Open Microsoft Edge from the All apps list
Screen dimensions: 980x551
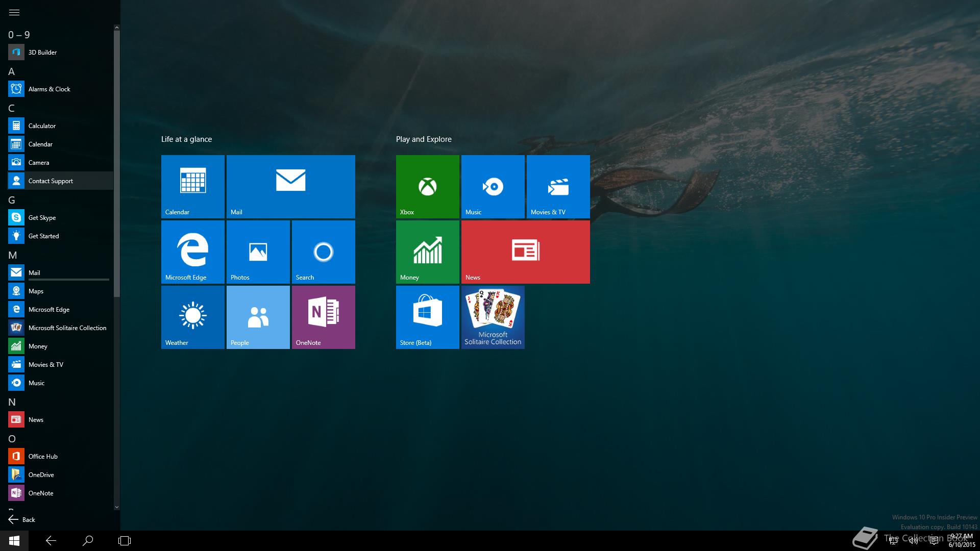60,309
